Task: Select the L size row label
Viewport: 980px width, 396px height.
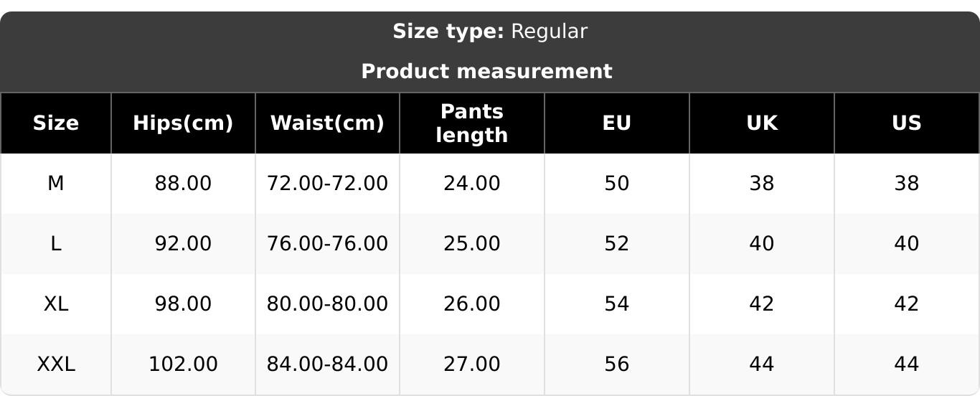Action: pos(56,244)
